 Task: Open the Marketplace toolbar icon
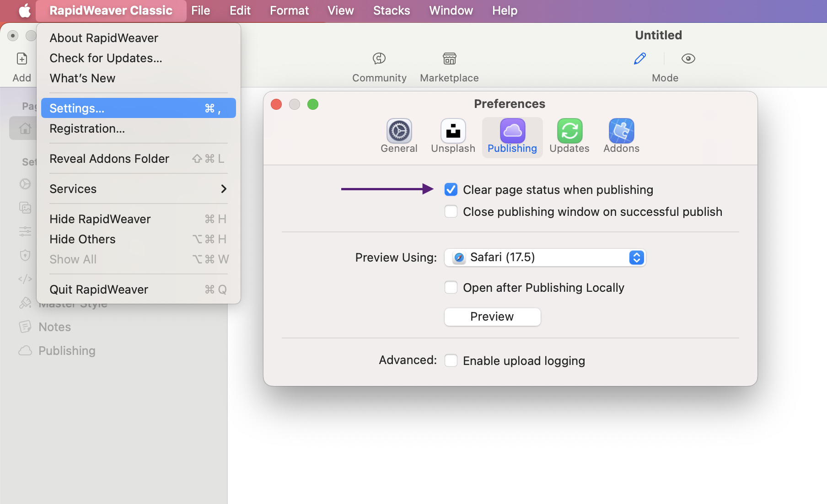[449, 59]
